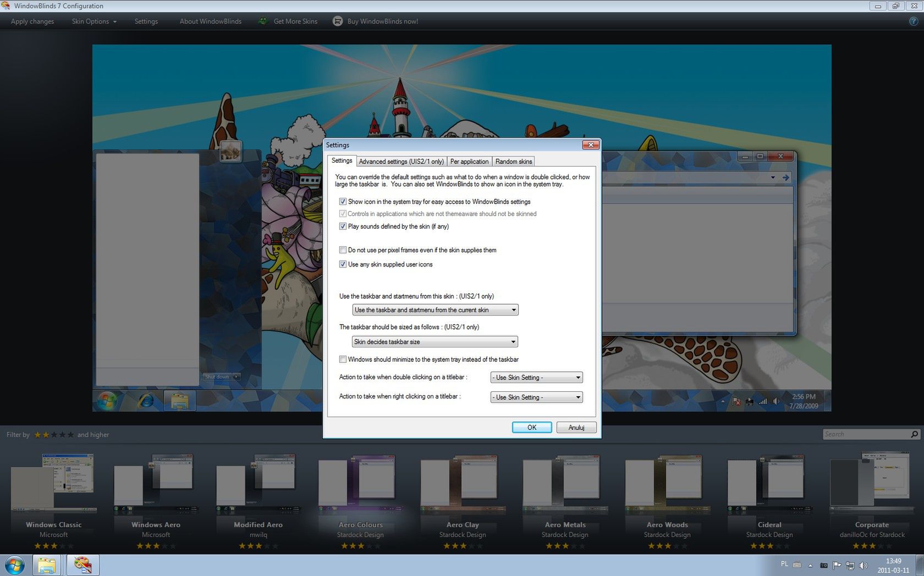Select the Aero Clay skin thumbnail
Screen dimensions: 924x576
tap(463, 484)
